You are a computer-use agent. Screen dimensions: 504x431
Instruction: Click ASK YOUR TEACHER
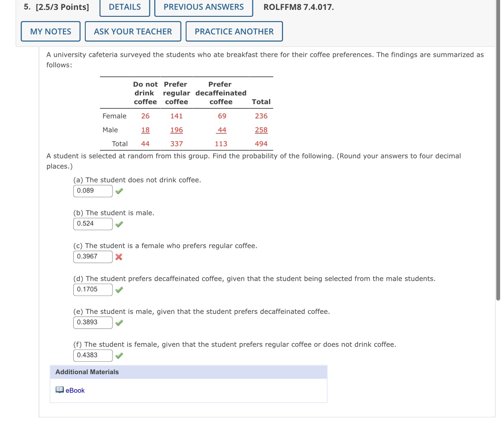point(133,31)
